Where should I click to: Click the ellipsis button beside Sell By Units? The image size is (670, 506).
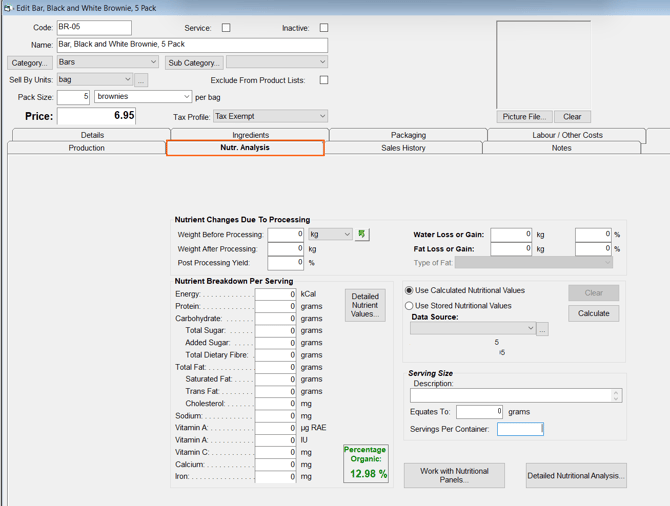(x=141, y=80)
